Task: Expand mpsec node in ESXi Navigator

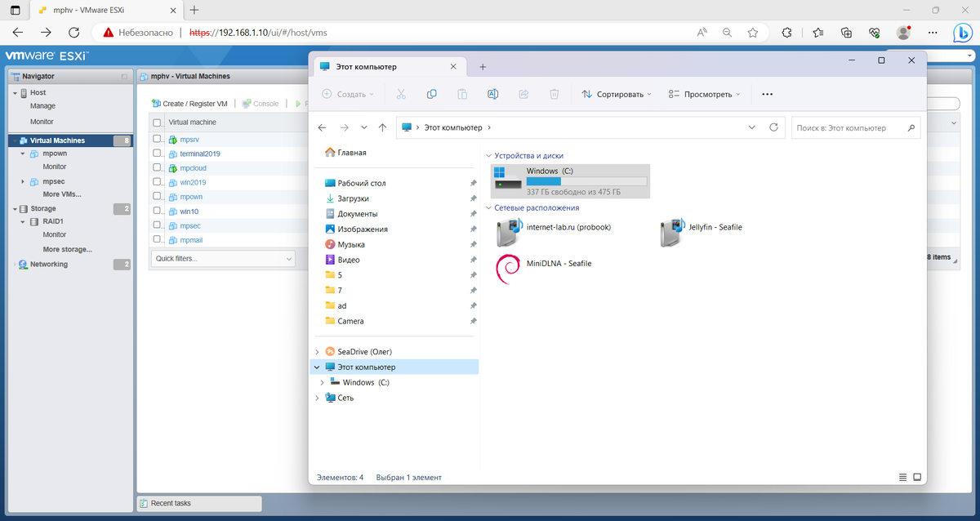Action: 24,181
